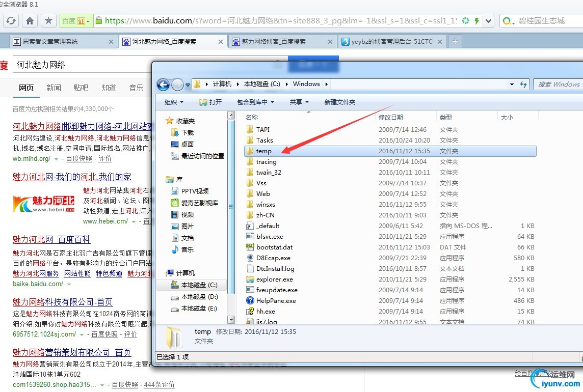Select the explorer.exe file icon
The height and width of the screenshot is (392, 583).
(250, 279)
